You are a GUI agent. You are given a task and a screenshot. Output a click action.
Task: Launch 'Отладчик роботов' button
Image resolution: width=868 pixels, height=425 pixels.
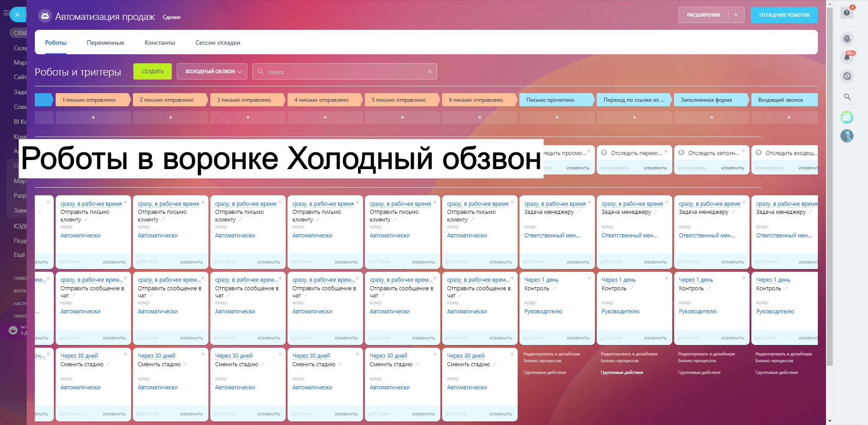click(x=784, y=15)
